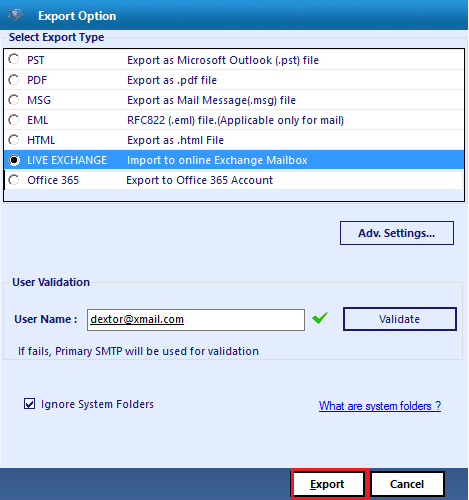This screenshot has height=500, width=469.
Task: Click 'RFC822 (.eml) file' description
Action: coord(235,120)
